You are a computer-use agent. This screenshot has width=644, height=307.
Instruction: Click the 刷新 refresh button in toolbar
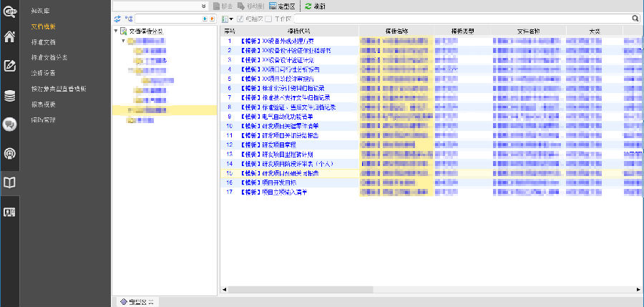[x=315, y=6]
